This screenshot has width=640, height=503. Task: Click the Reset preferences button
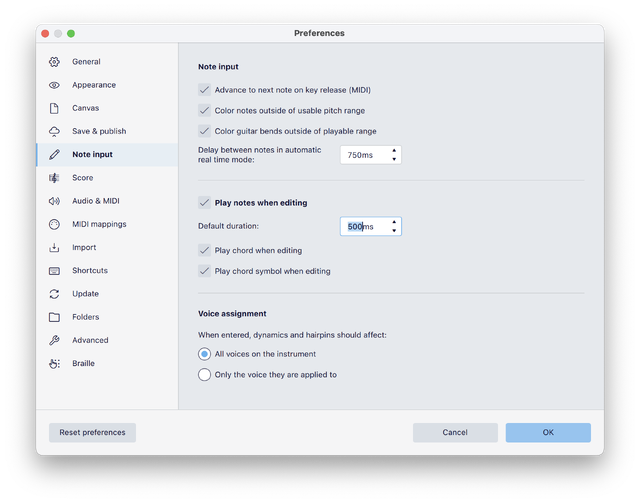point(92,432)
